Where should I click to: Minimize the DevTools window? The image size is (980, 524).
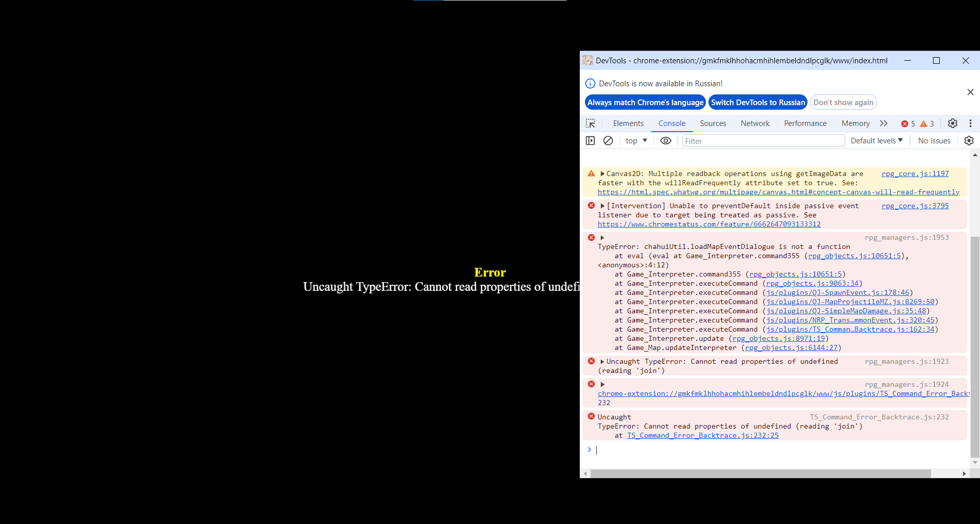908,61
